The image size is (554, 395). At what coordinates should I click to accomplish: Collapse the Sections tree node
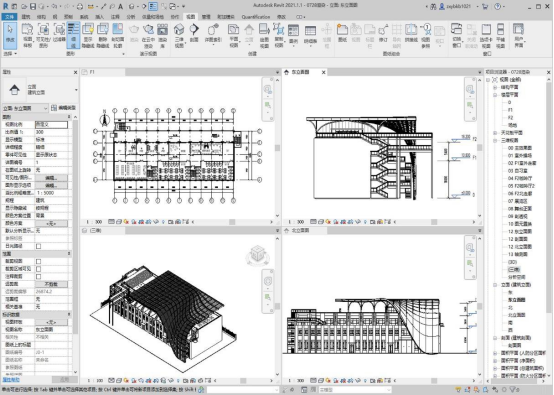[x=495, y=338]
